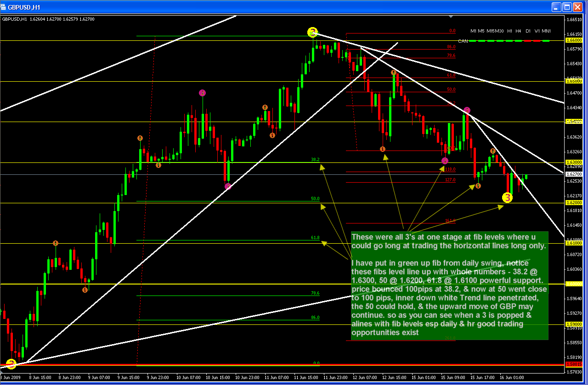Select the red 118.0 Fibonacci level label
Viewport: 588px width, 385px height.
coord(450,169)
